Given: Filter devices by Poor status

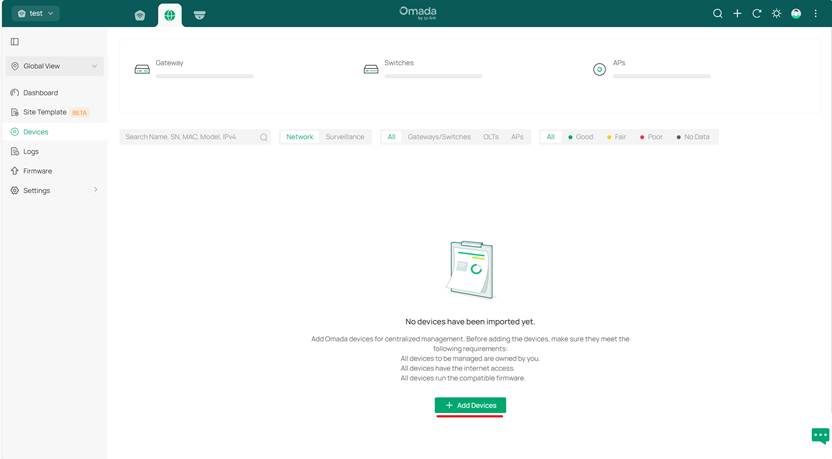Looking at the screenshot, I should pos(652,137).
